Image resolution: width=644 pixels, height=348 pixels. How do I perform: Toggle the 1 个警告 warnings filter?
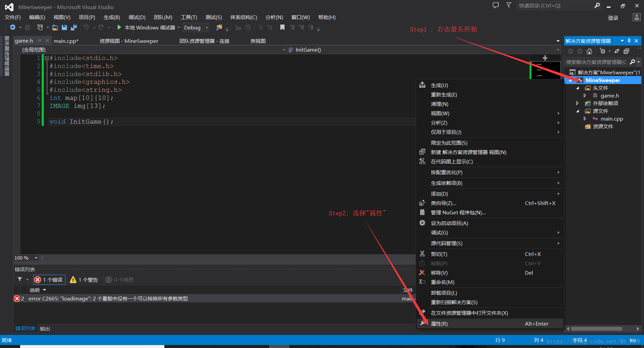click(84, 280)
